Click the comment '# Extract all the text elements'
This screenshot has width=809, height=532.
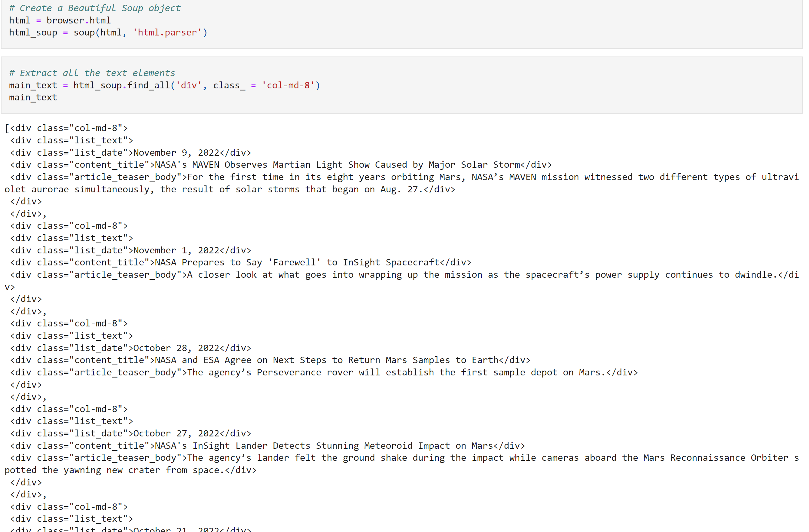pos(92,72)
